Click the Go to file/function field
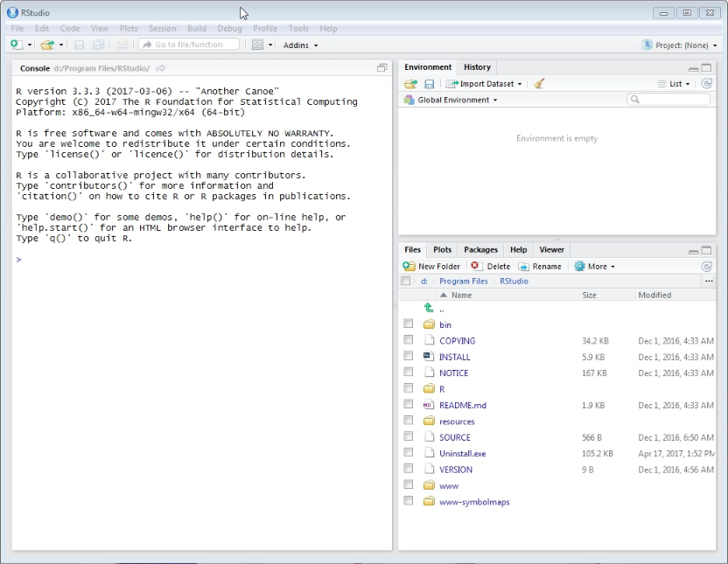The width and height of the screenshot is (728, 564). 189,45
